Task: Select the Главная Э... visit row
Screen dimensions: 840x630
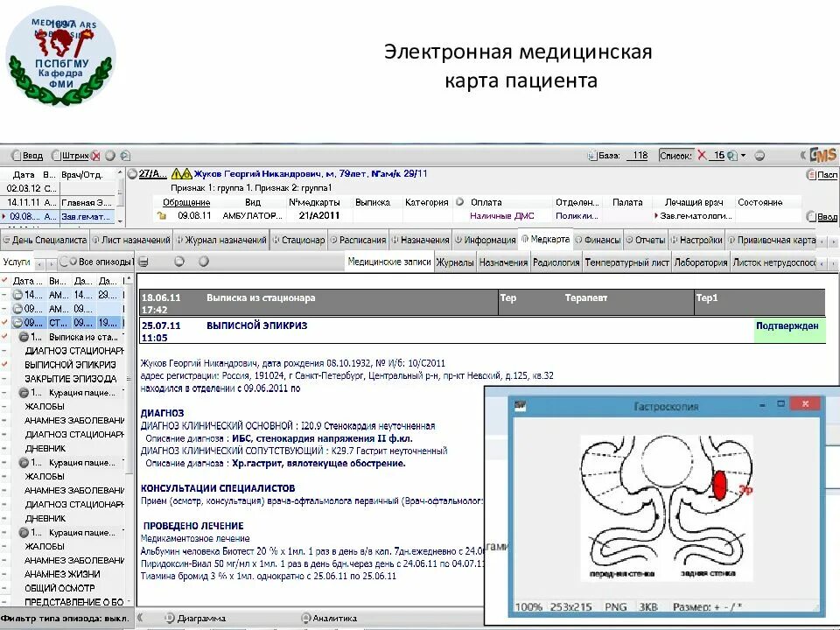Action: (58, 202)
